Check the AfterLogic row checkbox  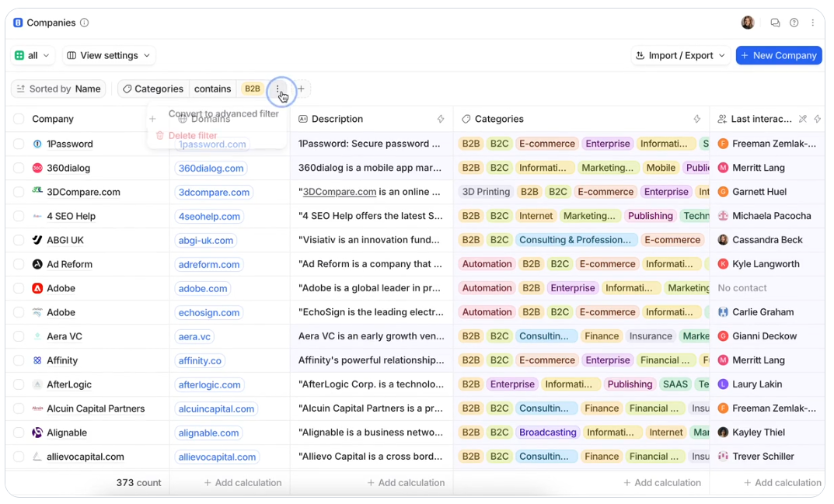point(19,384)
